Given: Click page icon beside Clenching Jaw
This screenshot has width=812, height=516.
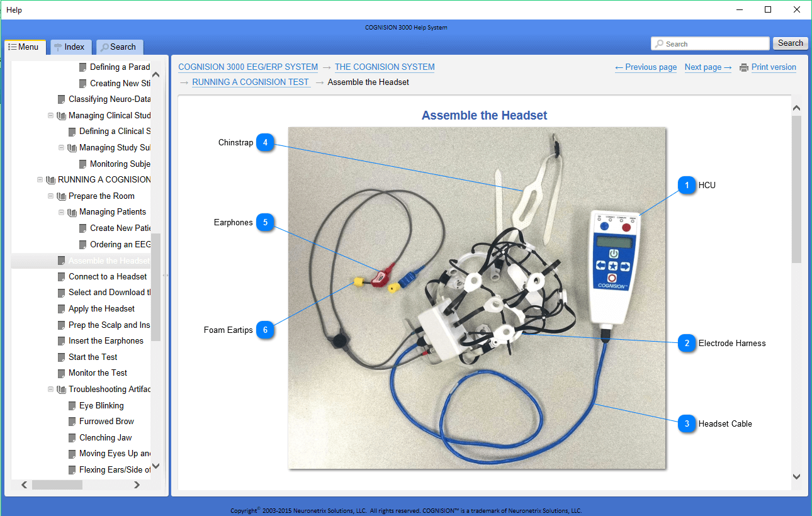Looking at the screenshot, I should (72, 438).
